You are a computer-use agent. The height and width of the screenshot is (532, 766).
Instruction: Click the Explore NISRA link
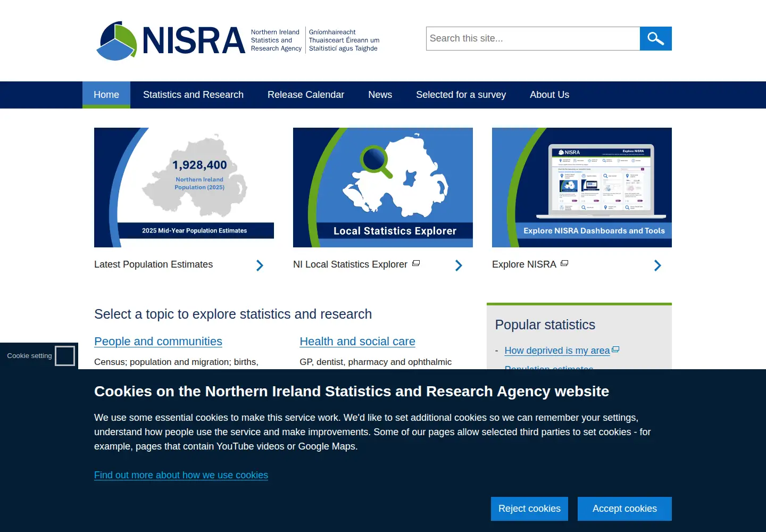524,264
